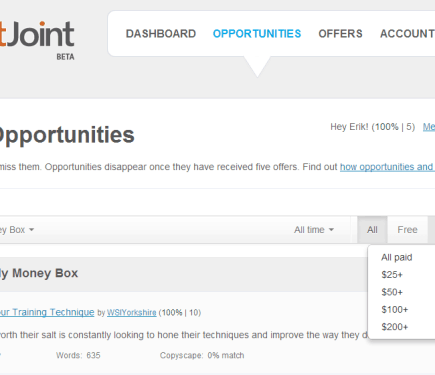Screen dimensions: 435x375
Task: Click the 'Words: 635' text
Action: coord(78,355)
